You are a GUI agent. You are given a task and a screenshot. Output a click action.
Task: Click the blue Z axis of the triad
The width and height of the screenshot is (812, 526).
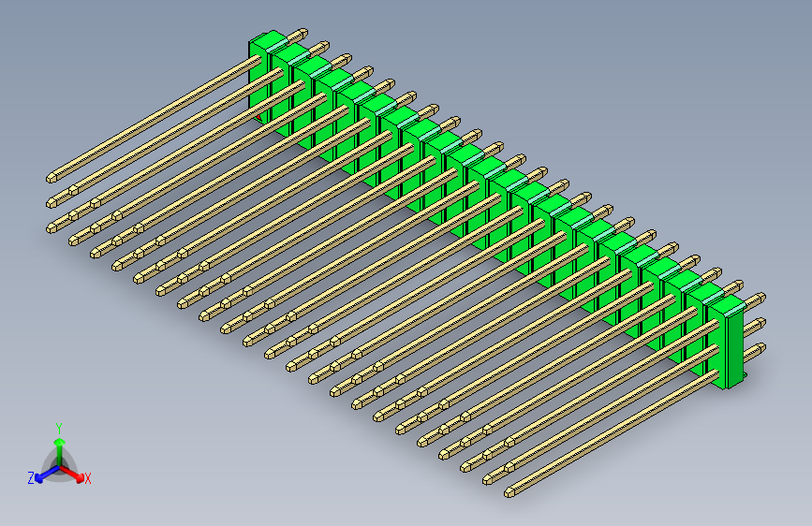47,474
